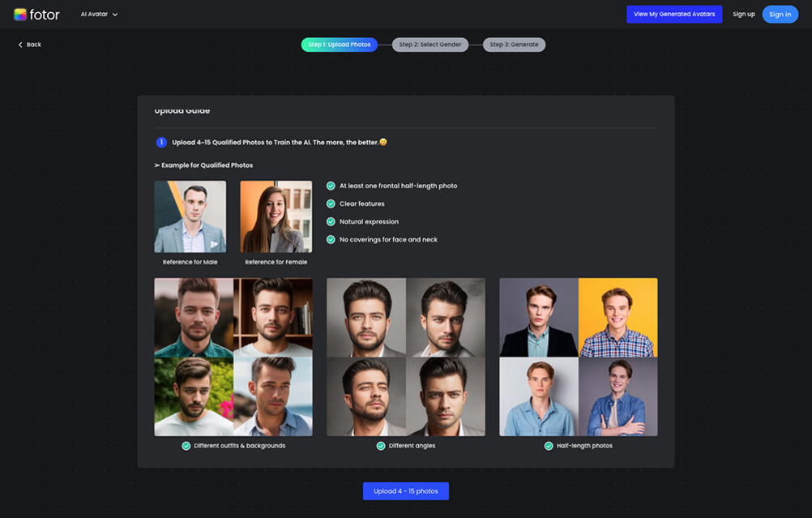Screen dimensions: 812x518
Task: Select the 'Step 1: Upload Photos' tab
Action: [x=340, y=45]
